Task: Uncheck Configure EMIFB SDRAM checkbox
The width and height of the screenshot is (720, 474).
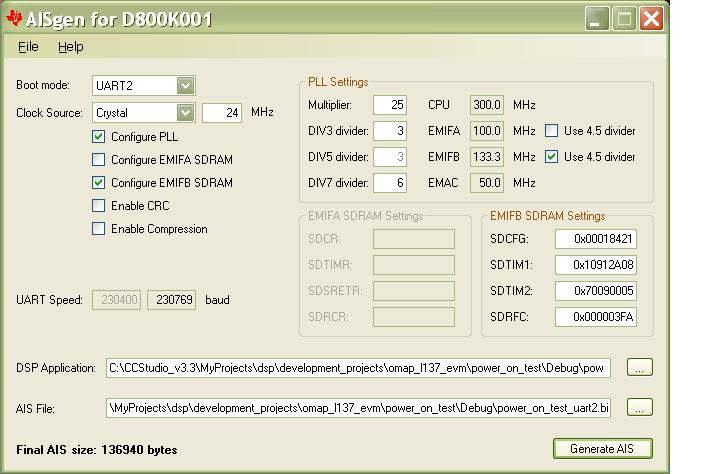Action: (98, 183)
